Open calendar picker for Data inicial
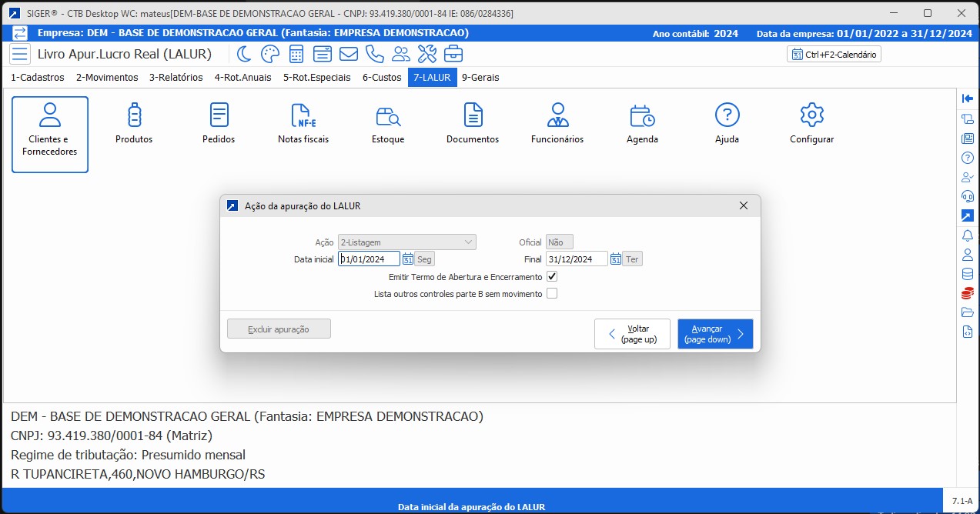The image size is (980, 514). pyautogui.click(x=408, y=259)
